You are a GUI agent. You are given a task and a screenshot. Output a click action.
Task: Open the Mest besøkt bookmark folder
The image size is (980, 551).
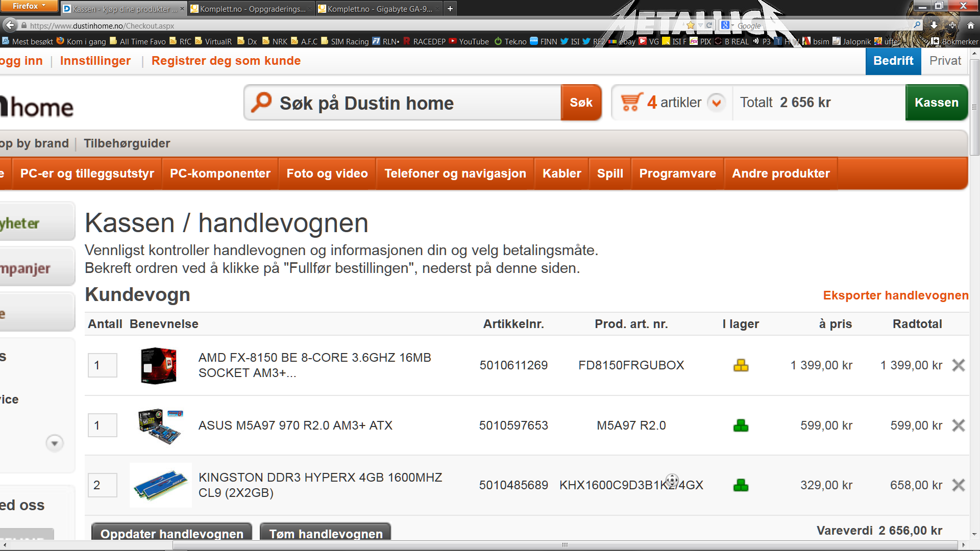28,41
